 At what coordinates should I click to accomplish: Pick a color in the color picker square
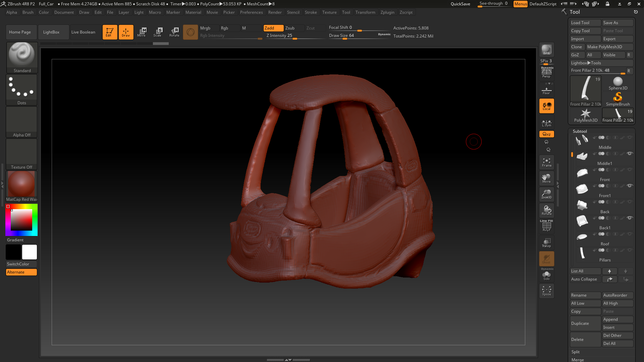[21, 220]
